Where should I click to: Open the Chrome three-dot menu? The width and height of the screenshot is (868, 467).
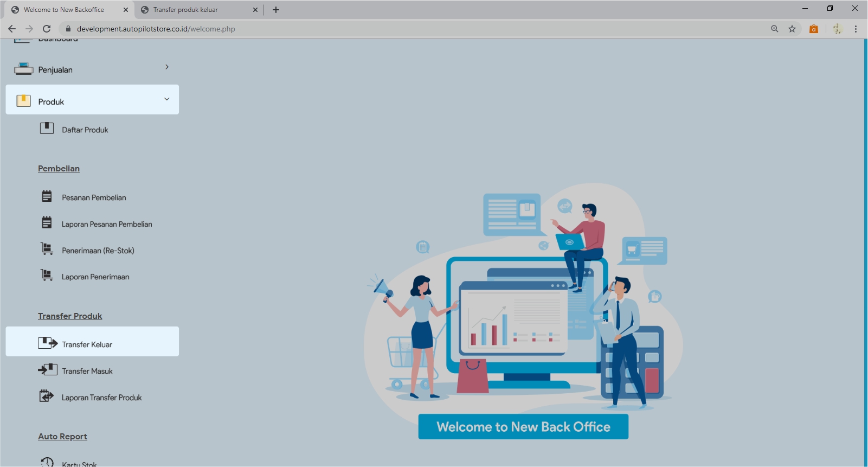point(856,29)
